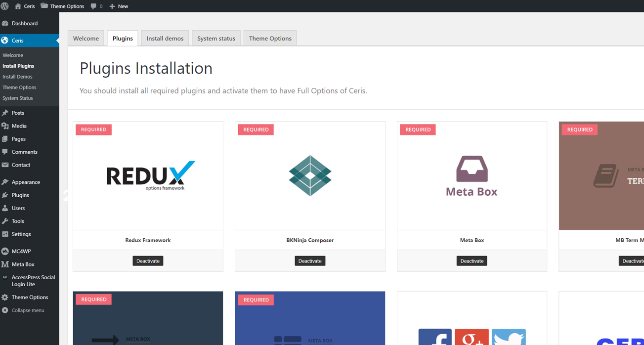Click the Contact envelope icon
The height and width of the screenshot is (345, 644).
[5, 165]
